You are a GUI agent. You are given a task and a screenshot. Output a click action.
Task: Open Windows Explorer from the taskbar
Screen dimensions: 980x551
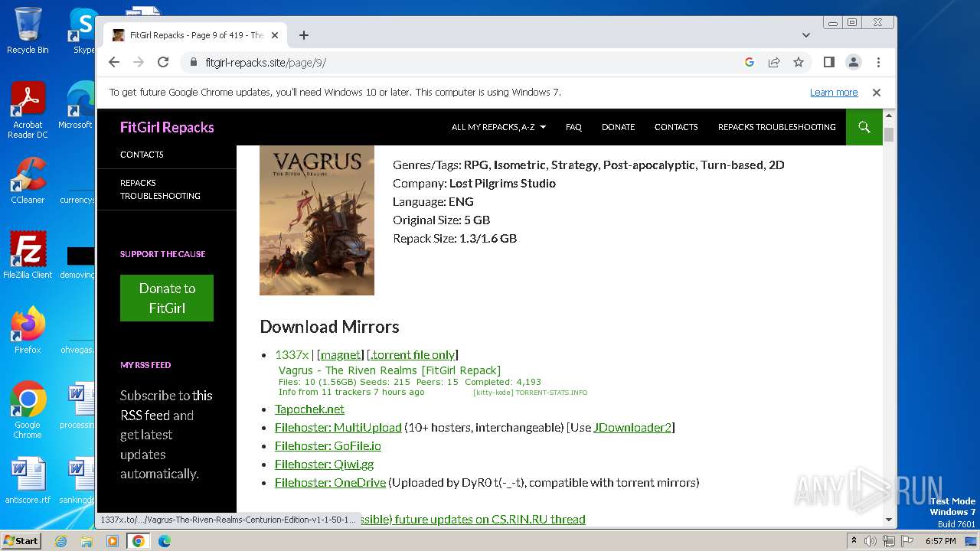pyautogui.click(x=87, y=541)
